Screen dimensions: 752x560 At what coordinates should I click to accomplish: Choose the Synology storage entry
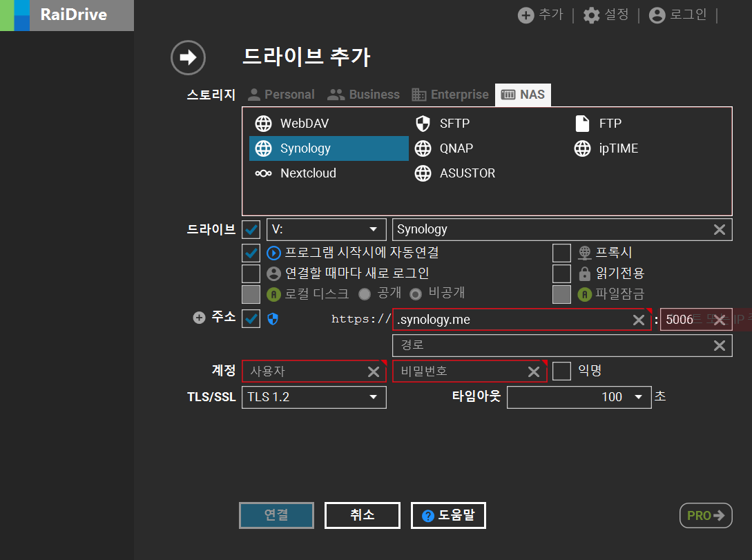329,148
